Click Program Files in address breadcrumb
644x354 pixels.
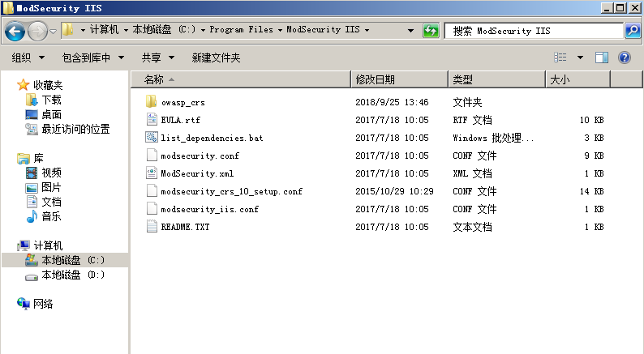tap(242, 29)
